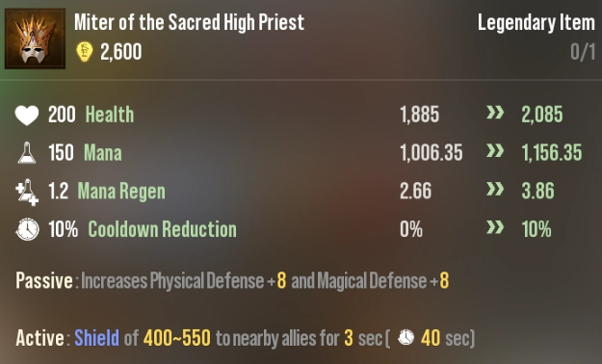This screenshot has height=364, width=602.
Task: Click the Legendary Item label
Action: click(537, 22)
